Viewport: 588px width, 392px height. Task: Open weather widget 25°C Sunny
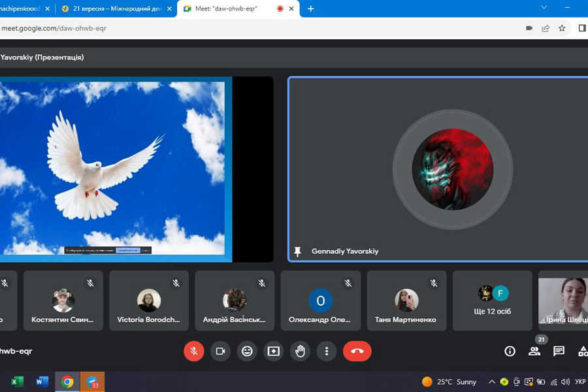point(449,382)
